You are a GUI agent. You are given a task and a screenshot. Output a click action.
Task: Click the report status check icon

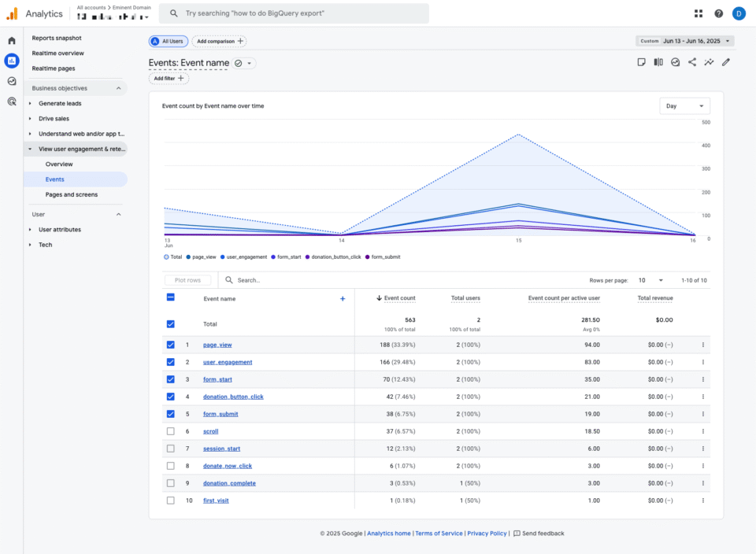[x=238, y=63]
